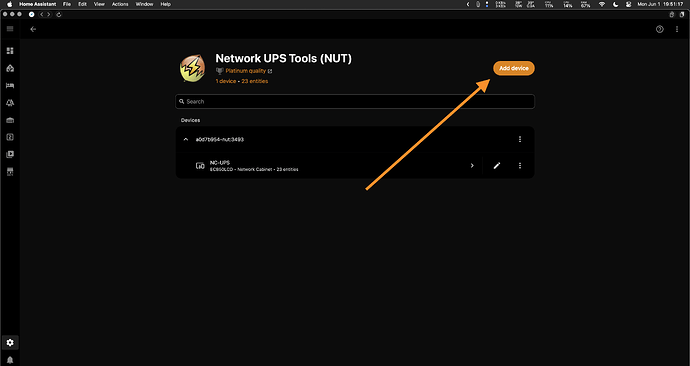
Task: Toggle the Focus moon icon in menu bar
Action: 616,4
